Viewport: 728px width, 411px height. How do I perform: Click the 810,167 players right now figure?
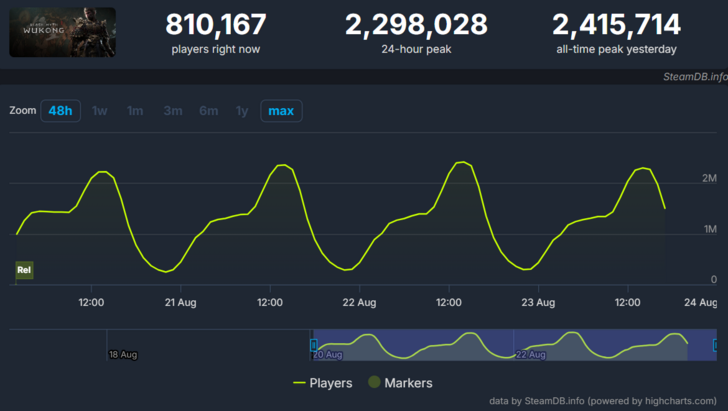coord(216,24)
